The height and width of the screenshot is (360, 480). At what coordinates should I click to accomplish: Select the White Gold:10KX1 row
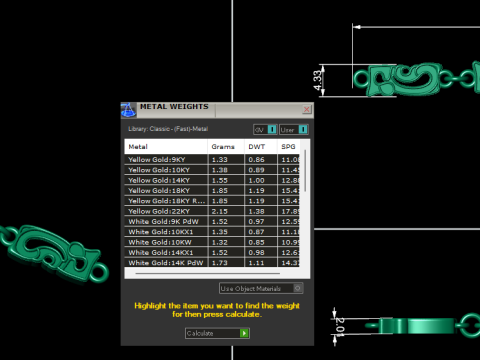coord(212,232)
